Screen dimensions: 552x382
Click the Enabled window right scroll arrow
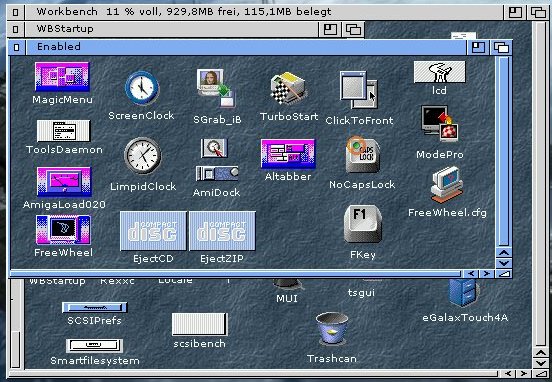click(x=486, y=274)
